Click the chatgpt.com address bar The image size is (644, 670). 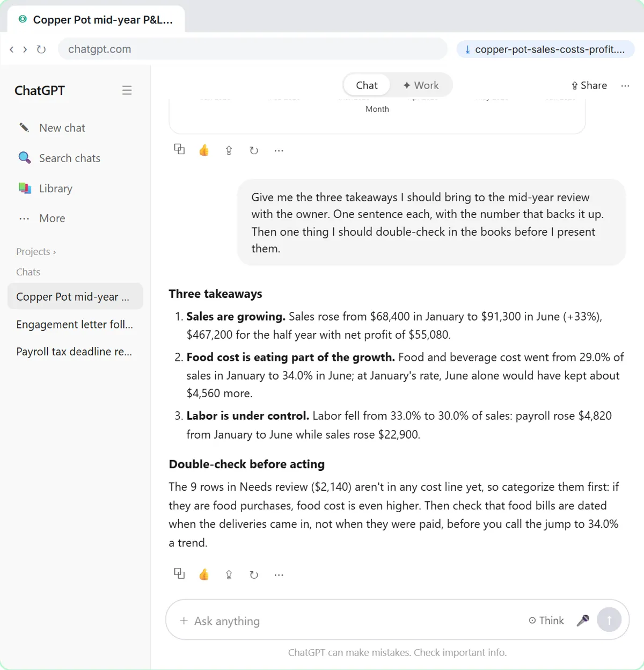253,49
